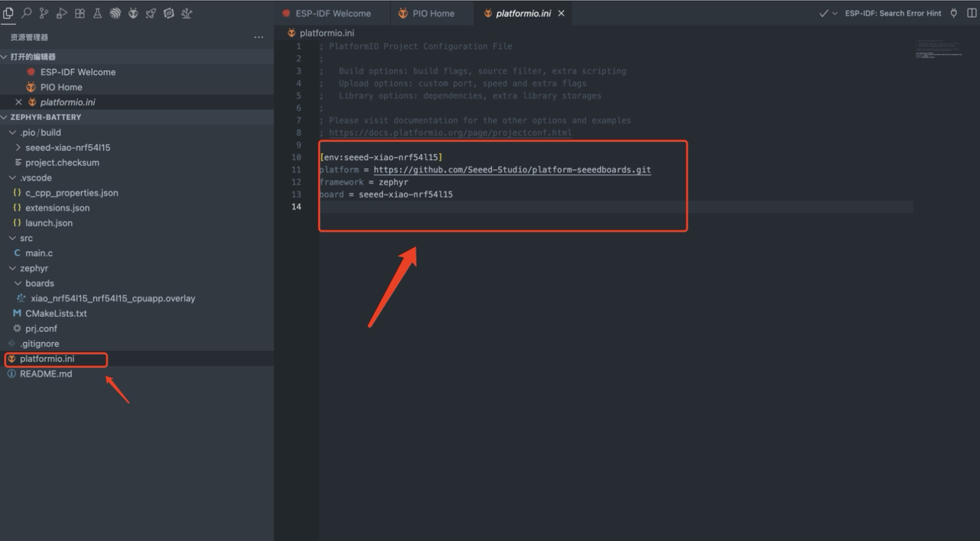Open extensions.json file
This screenshot has width=980, height=541.
[x=136, y=208]
